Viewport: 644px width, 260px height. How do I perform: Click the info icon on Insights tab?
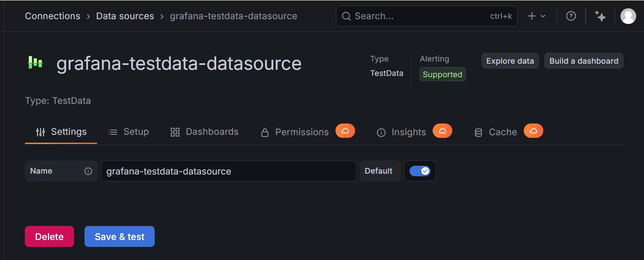(x=381, y=133)
